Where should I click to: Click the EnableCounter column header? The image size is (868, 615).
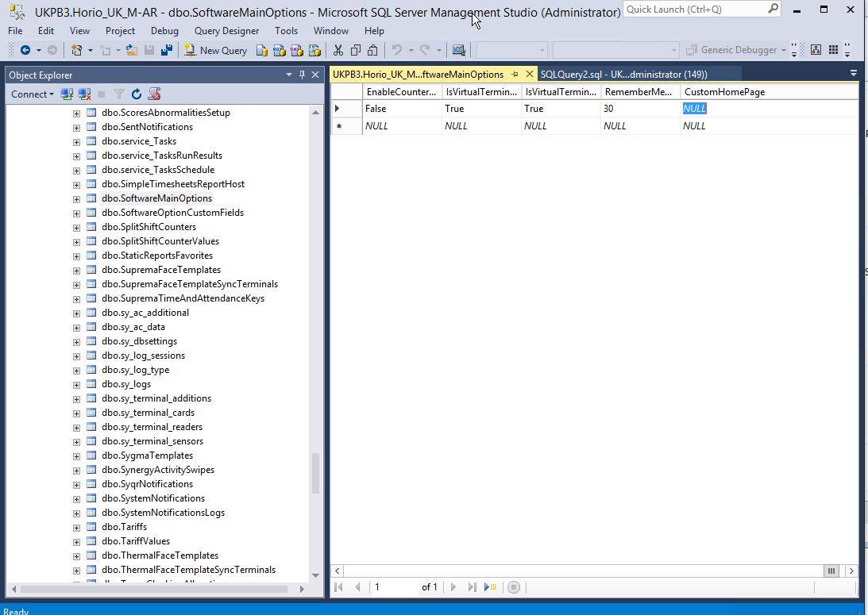[402, 92]
